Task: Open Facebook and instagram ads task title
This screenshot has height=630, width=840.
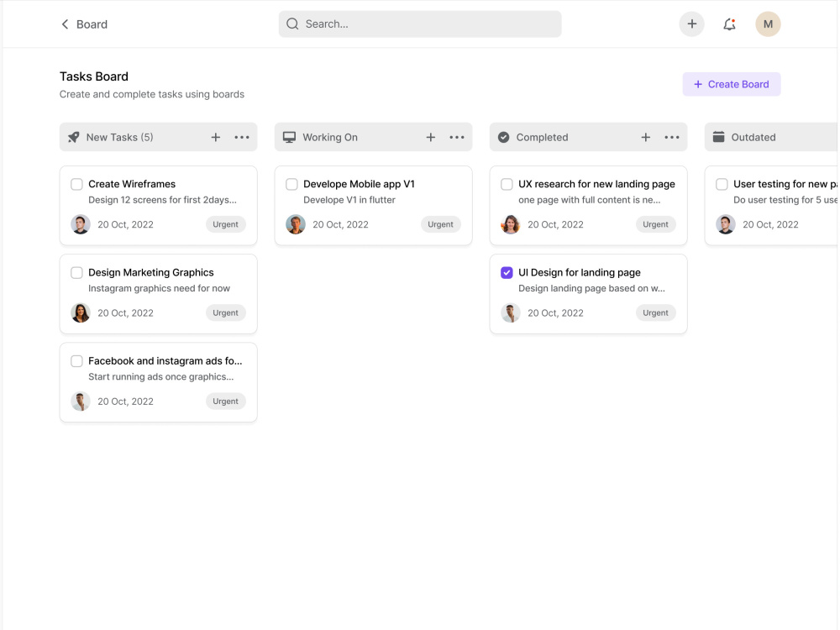Action: pyautogui.click(x=165, y=360)
